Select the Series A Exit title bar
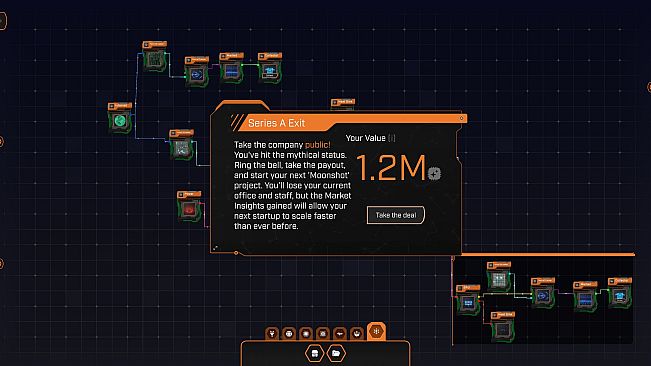The width and height of the screenshot is (651, 366). (x=353, y=122)
